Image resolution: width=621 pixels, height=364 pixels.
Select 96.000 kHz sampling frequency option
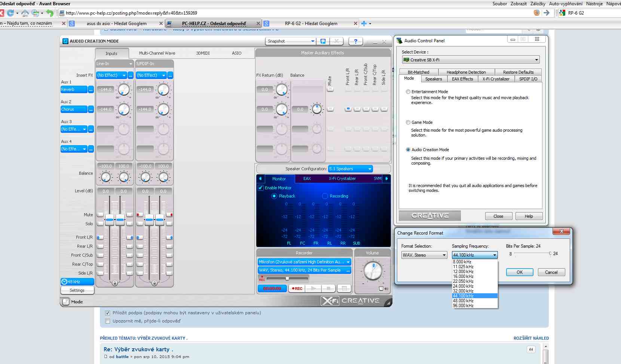click(x=475, y=306)
